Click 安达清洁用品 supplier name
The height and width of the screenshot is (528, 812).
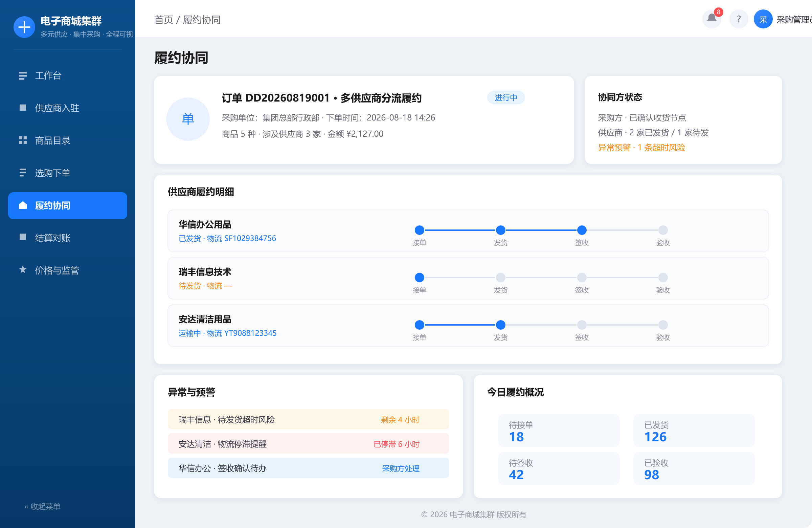coord(205,320)
